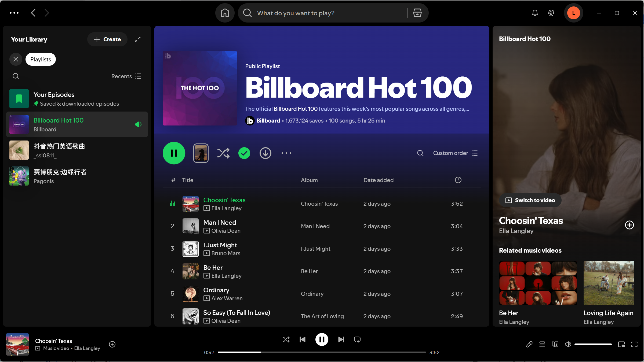The height and width of the screenshot is (362, 644).
Task: Toggle shuffle for the playlist header
Action: point(223,153)
